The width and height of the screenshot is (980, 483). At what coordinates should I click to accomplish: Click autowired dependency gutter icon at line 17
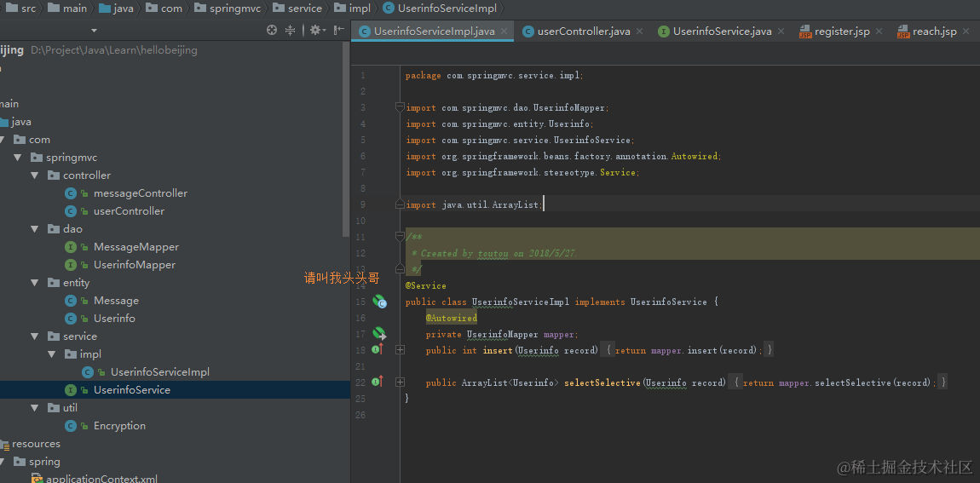tap(378, 334)
